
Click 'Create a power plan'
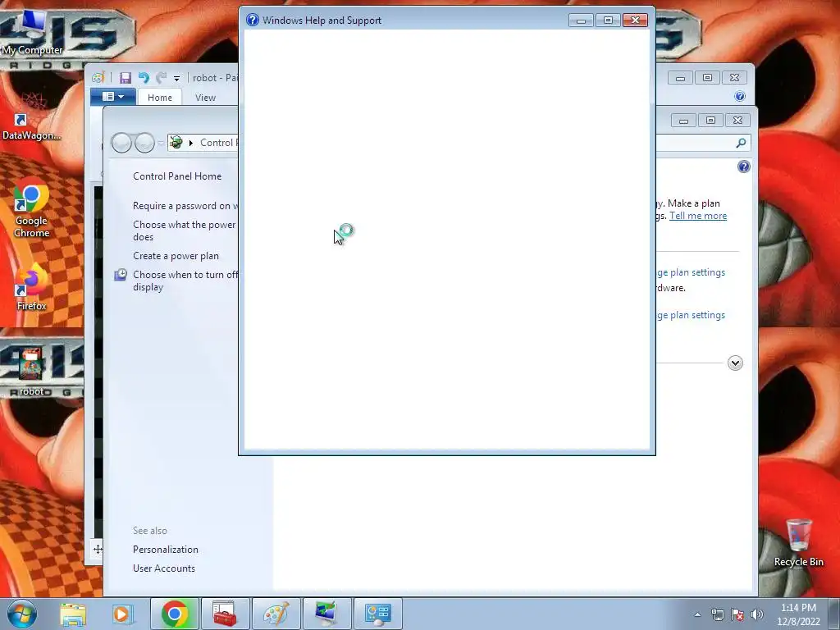point(176,256)
